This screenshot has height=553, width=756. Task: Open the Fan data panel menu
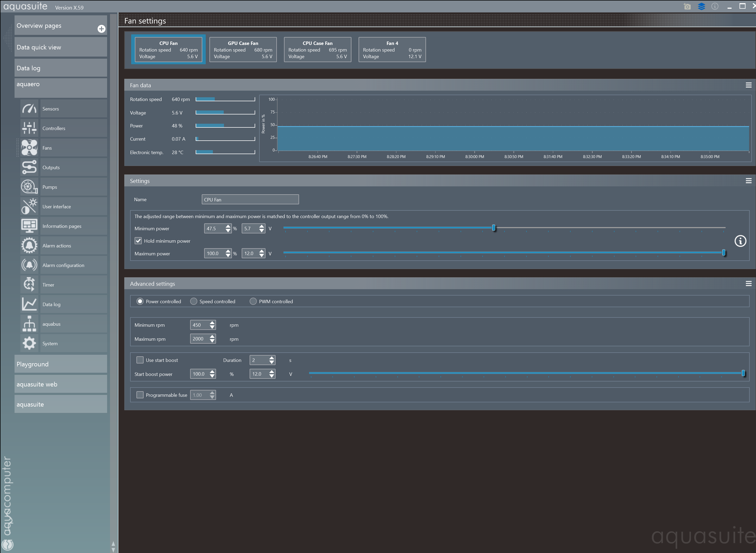pyautogui.click(x=749, y=85)
